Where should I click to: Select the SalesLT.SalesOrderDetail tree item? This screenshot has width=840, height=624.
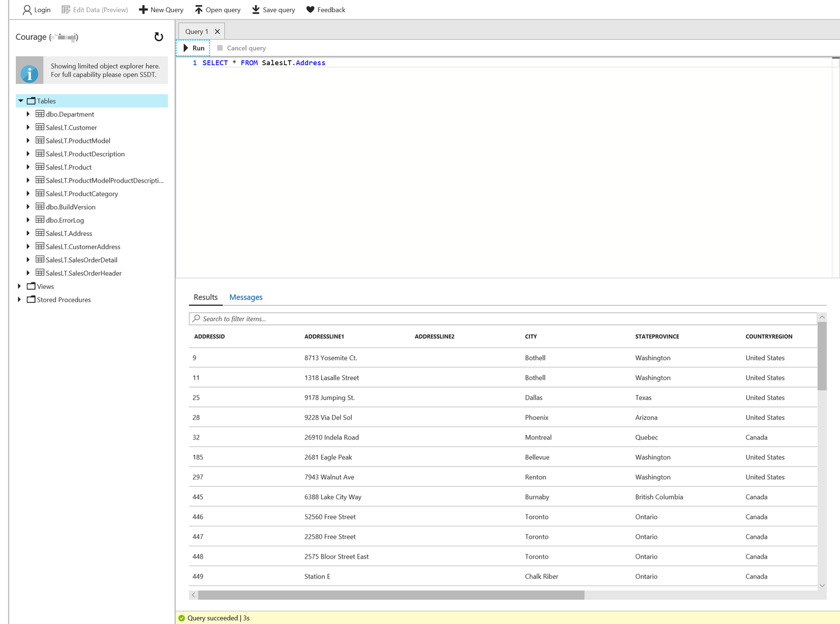tap(82, 260)
